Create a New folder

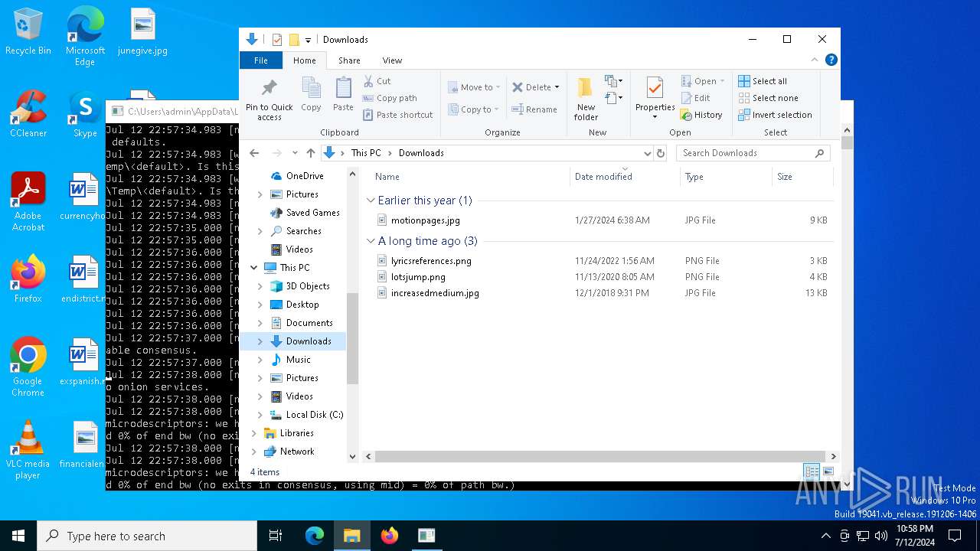[x=586, y=99]
